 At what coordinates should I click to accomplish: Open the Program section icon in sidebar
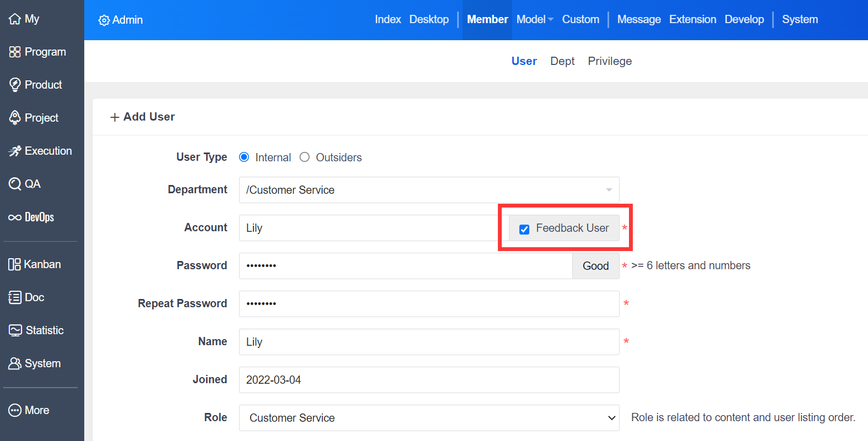pos(15,52)
